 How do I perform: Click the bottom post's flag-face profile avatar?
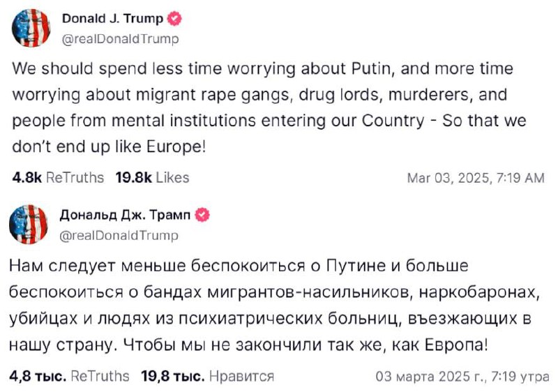point(29,224)
